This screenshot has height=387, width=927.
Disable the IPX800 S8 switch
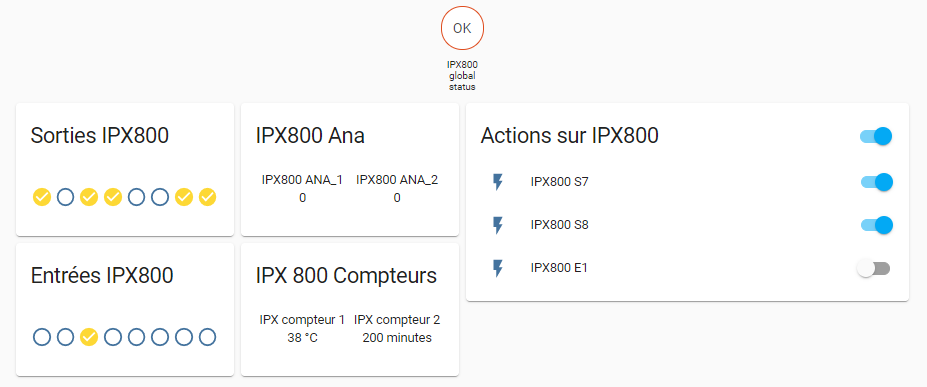[x=876, y=225]
